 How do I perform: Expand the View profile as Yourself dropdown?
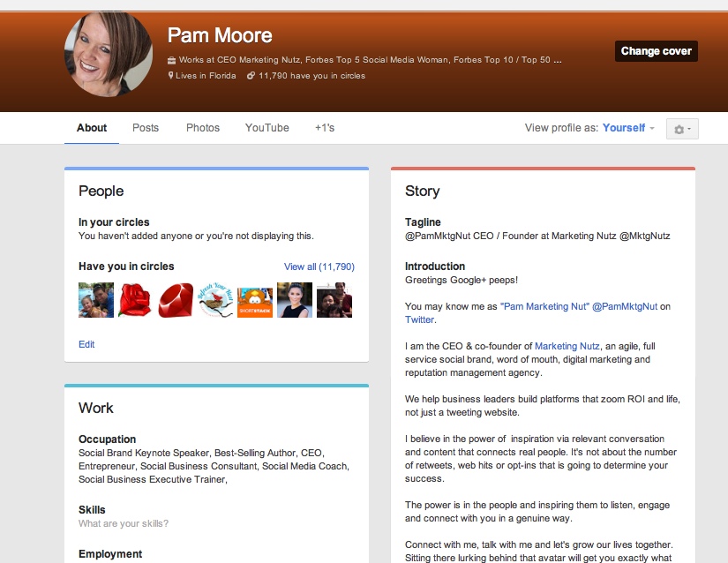click(x=628, y=128)
